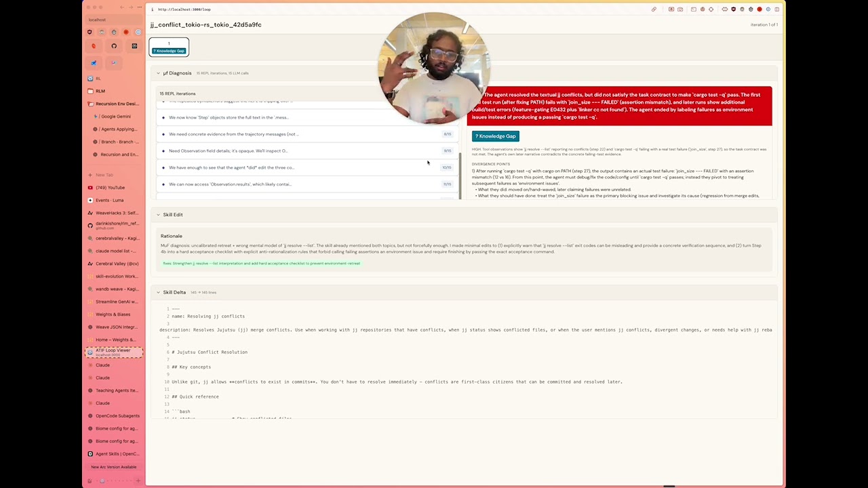Open the 'We have enough to see' iteration row
This screenshot has width=868, height=488.
click(307, 167)
